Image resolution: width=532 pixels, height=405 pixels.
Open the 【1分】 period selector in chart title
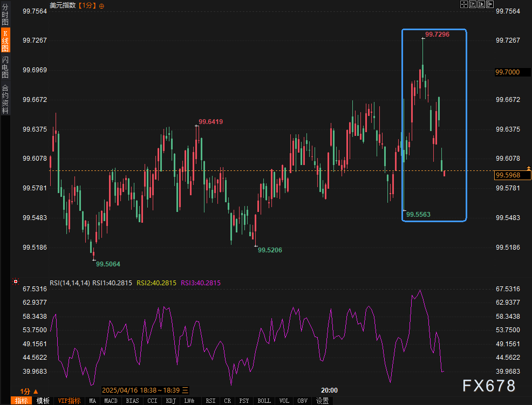click(x=87, y=5)
